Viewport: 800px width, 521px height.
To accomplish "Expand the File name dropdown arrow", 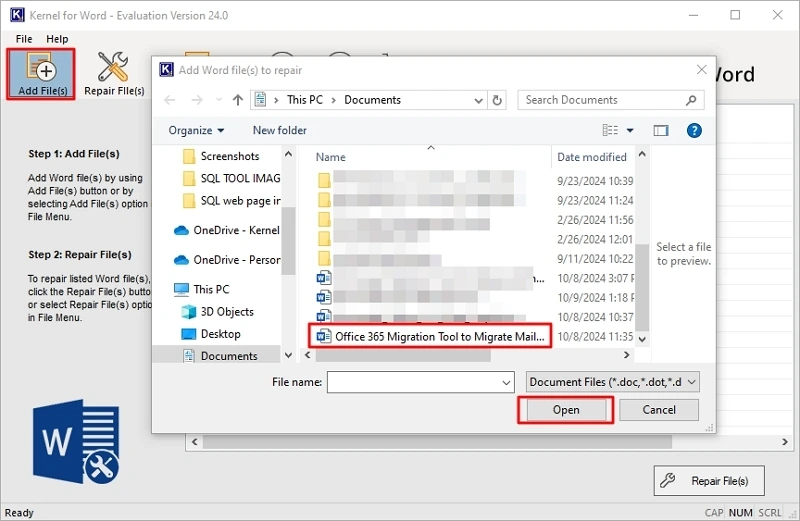I will pyautogui.click(x=506, y=382).
